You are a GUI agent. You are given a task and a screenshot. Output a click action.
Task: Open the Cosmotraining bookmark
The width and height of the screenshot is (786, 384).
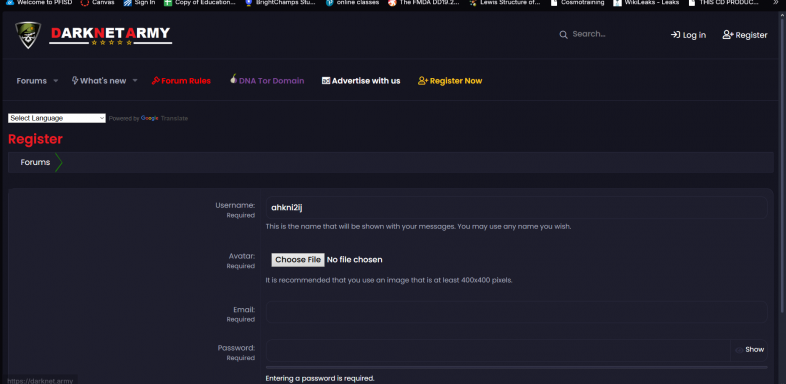(x=577, y=3)
